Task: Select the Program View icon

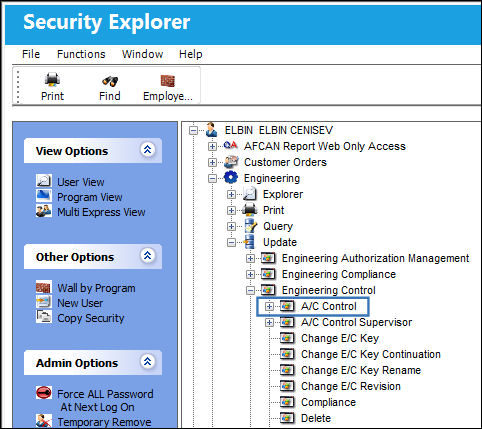Action: 44,196
